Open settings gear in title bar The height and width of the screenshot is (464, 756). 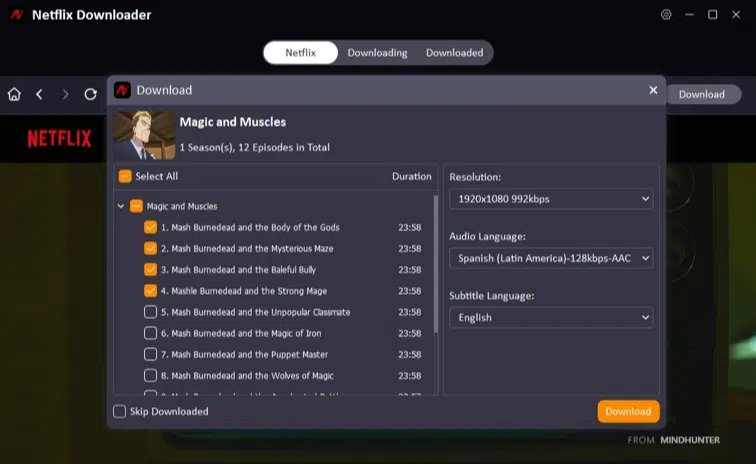666,14
